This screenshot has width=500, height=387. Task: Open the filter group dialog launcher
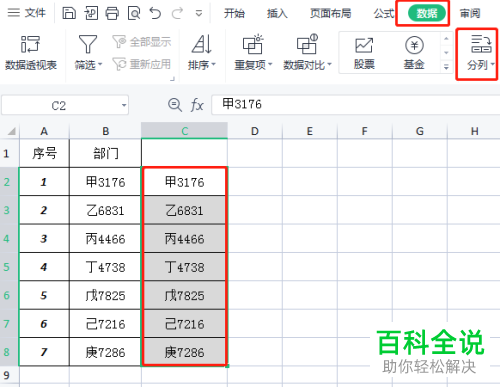pyautogui.click(x=172, y=79)
